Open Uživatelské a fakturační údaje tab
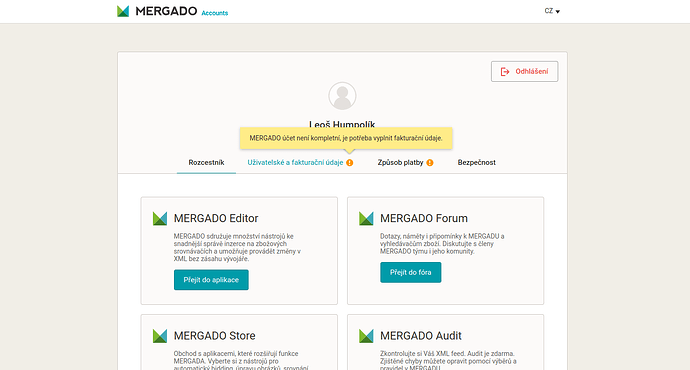Screen dimensions: 690x370 tap(295, 162)
